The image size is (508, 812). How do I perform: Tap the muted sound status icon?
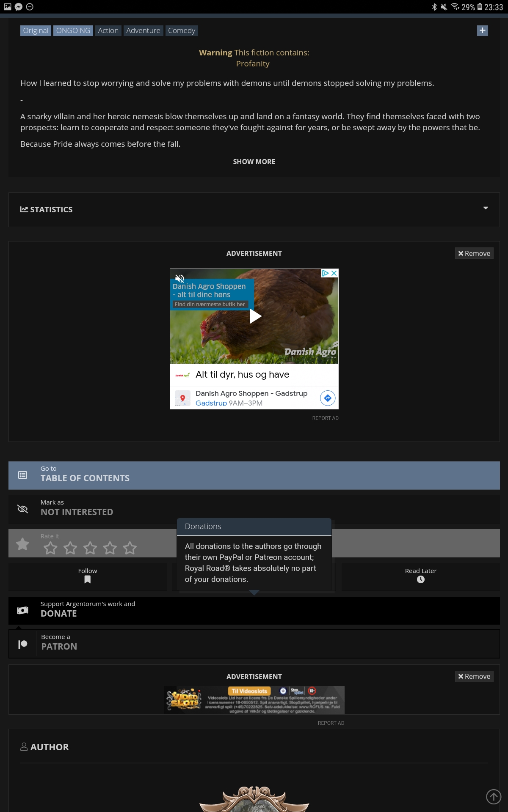[x=444, y=7]
